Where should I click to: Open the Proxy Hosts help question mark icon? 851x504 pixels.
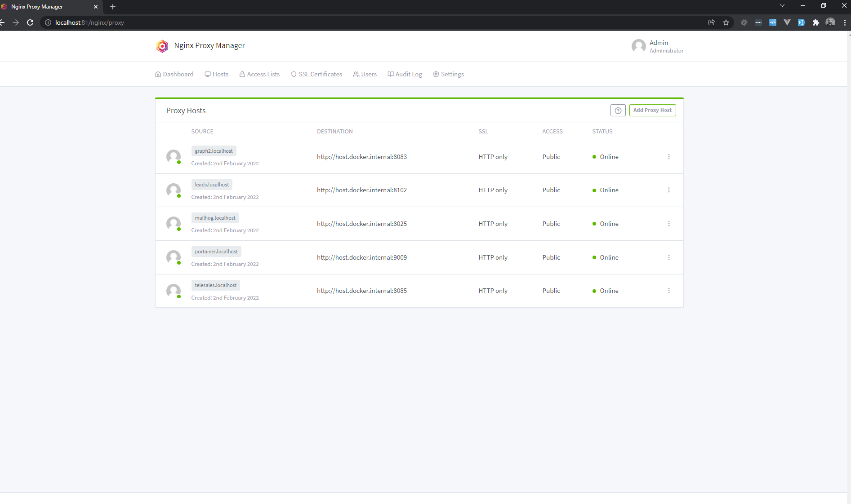point(618,110)
